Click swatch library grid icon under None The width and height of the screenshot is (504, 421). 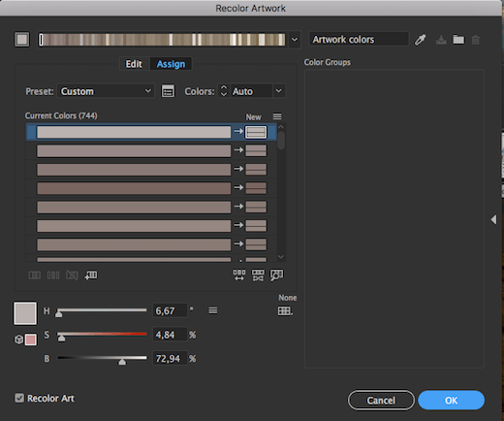[x=285, y=311]
